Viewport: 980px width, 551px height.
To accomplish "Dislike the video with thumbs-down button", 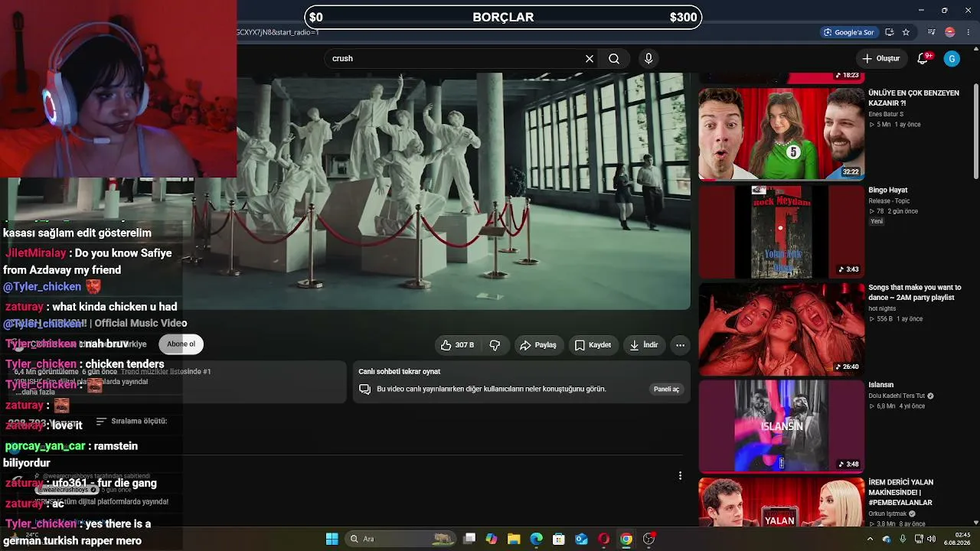I will point(495,345).
